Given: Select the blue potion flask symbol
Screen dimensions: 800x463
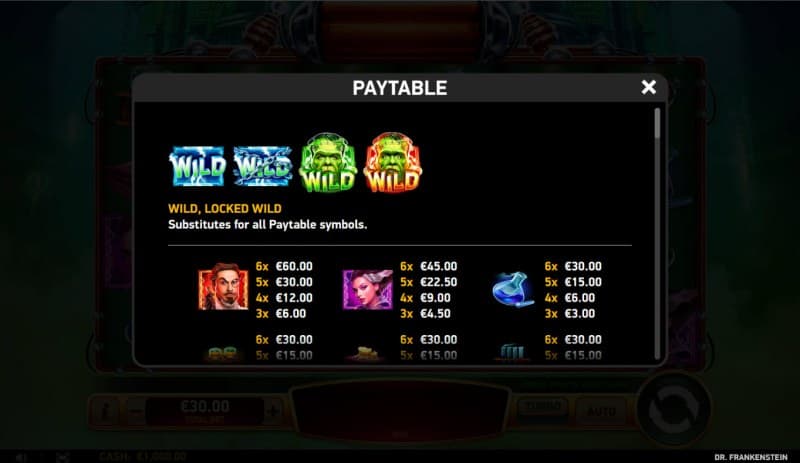Looking at the screenshot, I should 513,289.
